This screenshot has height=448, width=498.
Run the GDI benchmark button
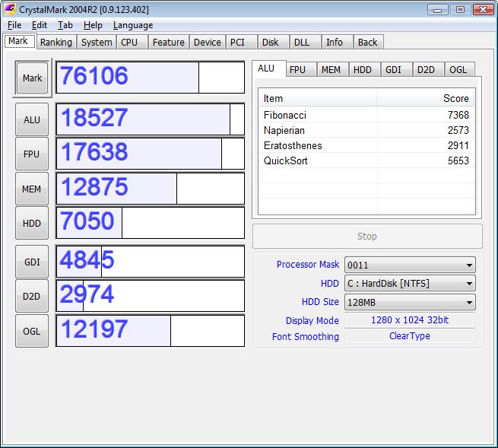32,262
